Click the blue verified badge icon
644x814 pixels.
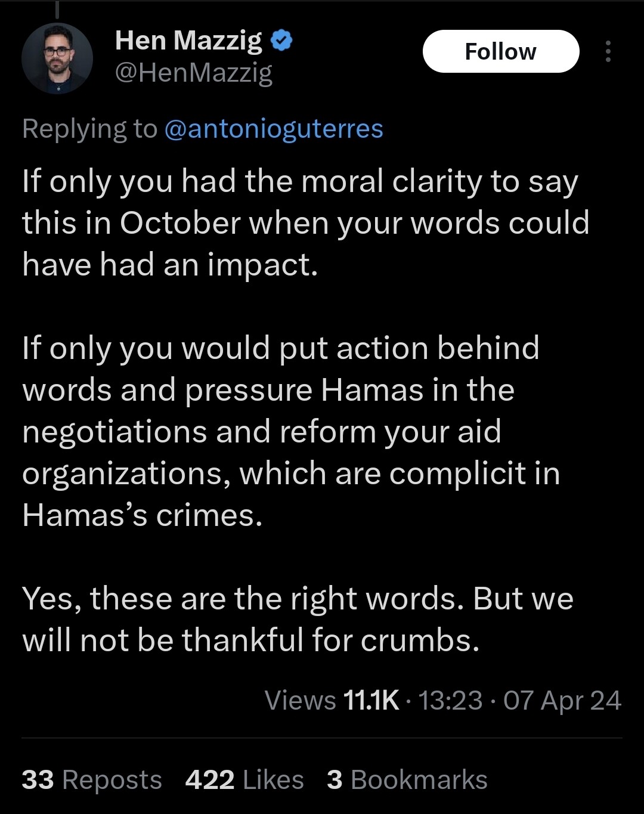[281, 41]
